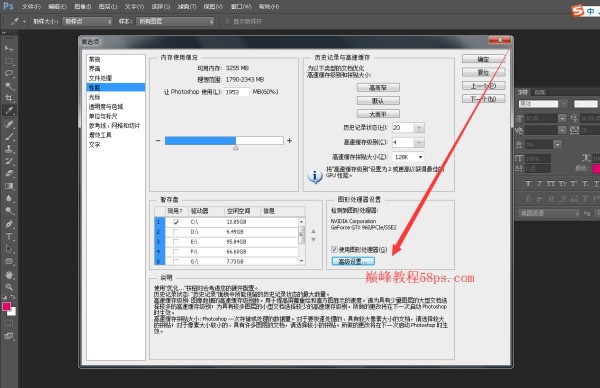Click the Advanced Settings button
The image size is (600, 388).
coord(353,261)
